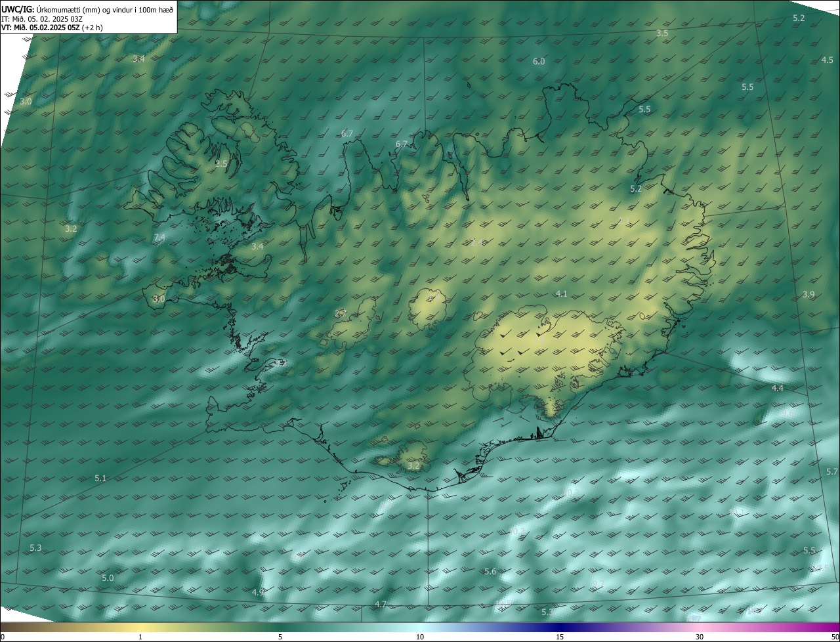Click the 0 label on the color scale
The height and width of the screenshot is (642, 840).
pos(3,637)
